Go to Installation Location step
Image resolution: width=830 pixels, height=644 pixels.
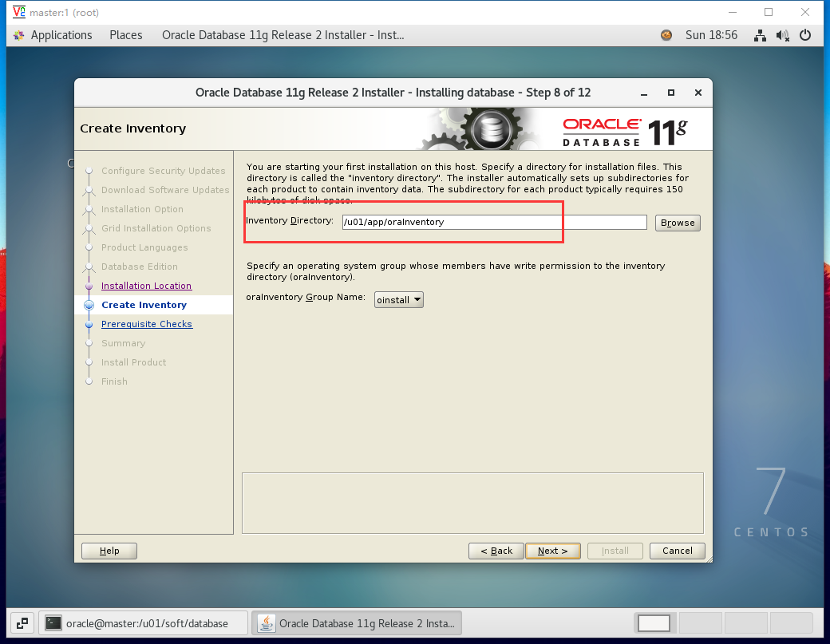tap(146, 286)
